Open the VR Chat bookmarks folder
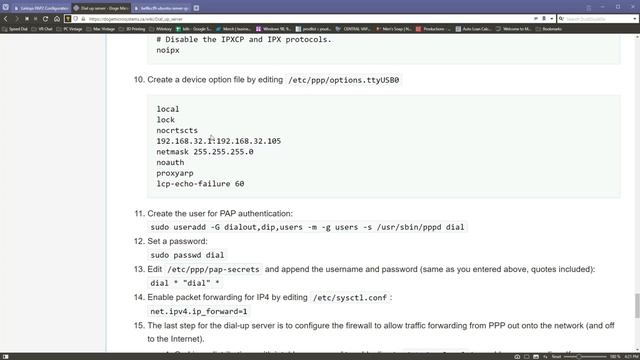This screenshot has height=360, width=640. (x=42, y=29)
